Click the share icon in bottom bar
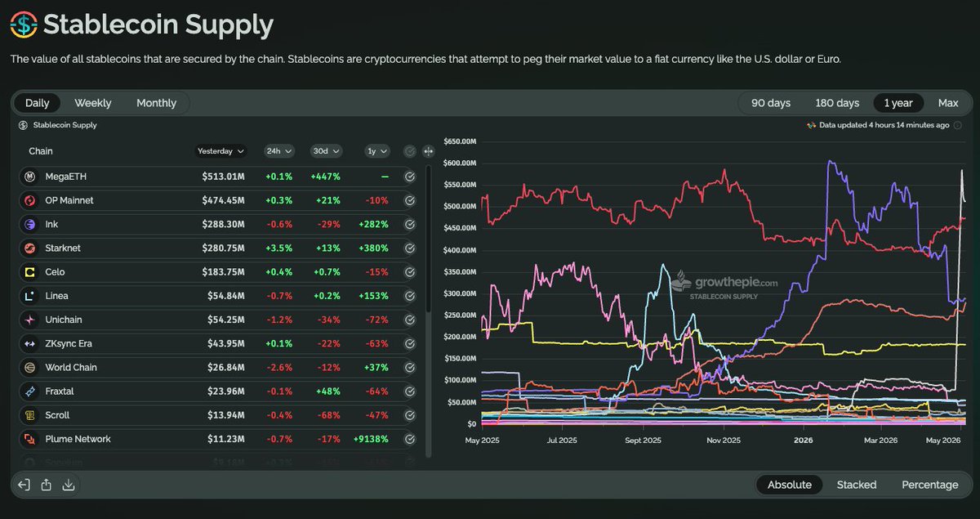Image resolution: width=980 pixels, height=519 pixels. [x=47, y=485]
